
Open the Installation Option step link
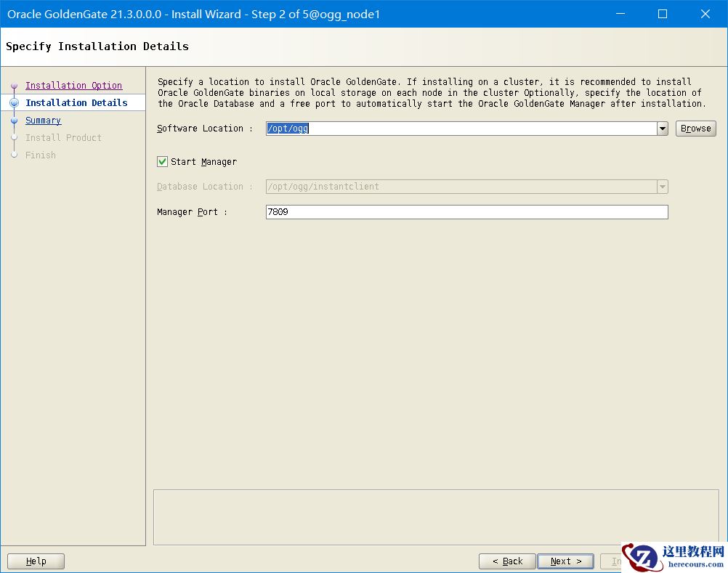point(73,86)
